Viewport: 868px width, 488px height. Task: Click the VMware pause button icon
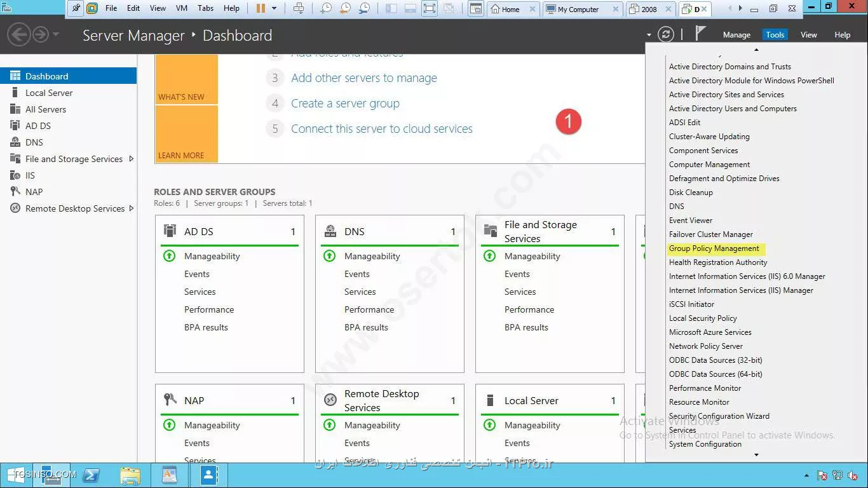coord(261,8)
